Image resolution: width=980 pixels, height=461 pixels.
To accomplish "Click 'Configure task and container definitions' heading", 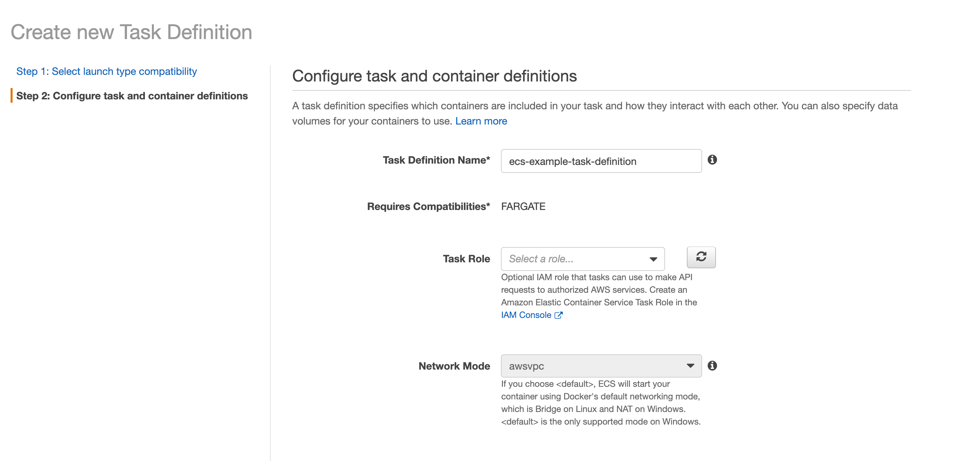I will [x=434, y=76].
